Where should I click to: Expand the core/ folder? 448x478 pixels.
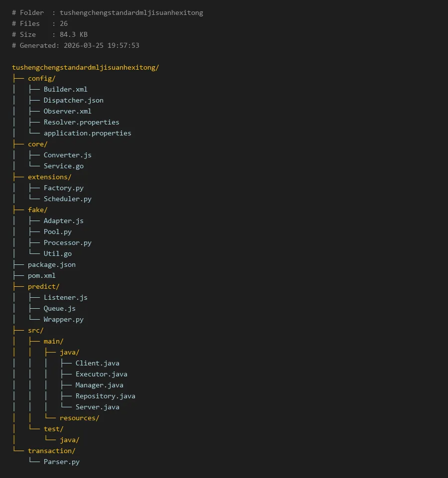point(37,144)
